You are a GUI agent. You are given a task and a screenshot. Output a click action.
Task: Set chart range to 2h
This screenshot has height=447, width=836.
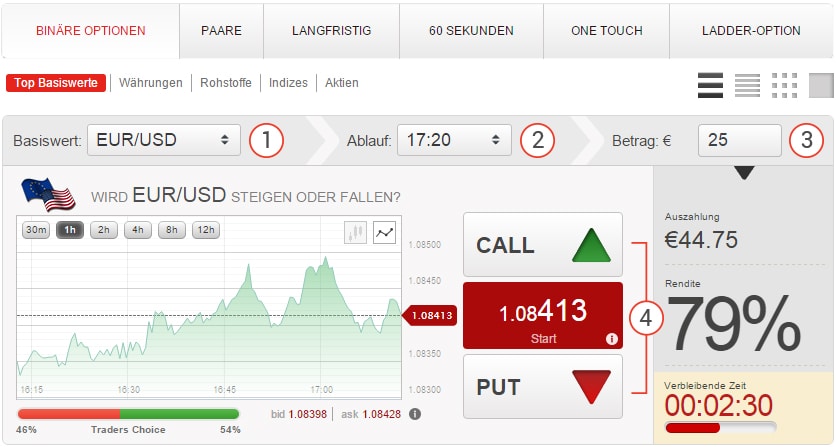click(104, 230)
